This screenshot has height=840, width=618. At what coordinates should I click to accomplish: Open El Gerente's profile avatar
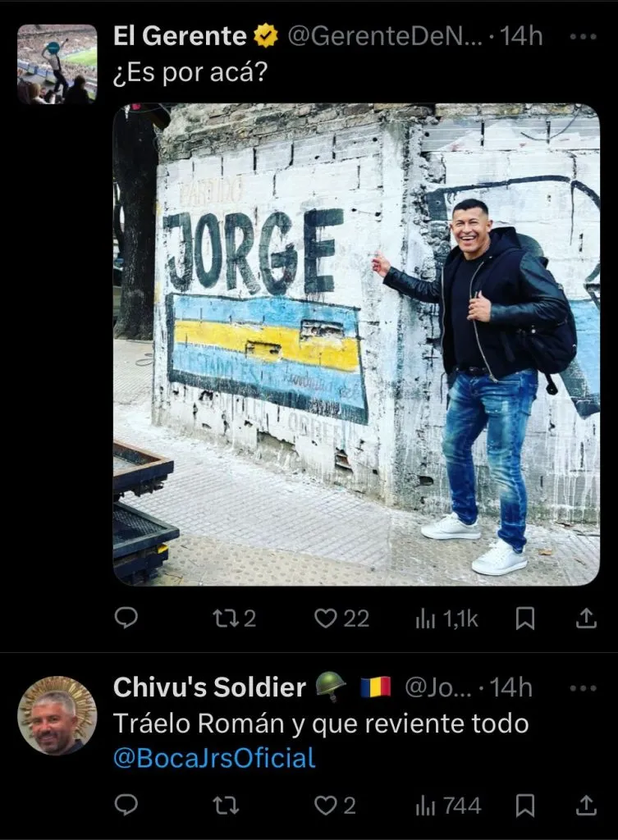pyautogui.click(x=57, y=64)
